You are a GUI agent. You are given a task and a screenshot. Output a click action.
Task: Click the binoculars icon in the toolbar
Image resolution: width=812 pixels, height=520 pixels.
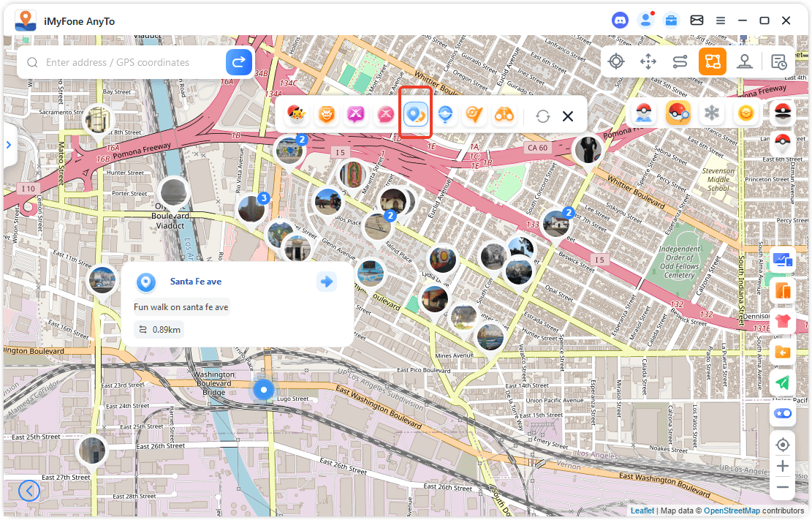(x=504, y=115)
